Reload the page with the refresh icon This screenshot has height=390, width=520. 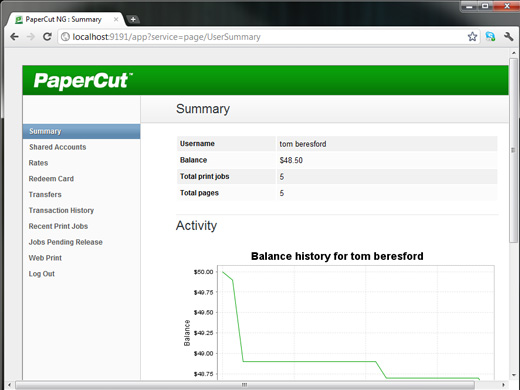pyautogui.click(x=47, y=37)
